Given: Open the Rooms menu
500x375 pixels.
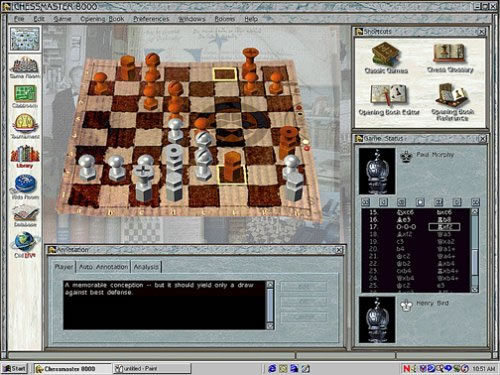Looking at the screenshot, I should (x=224, y=19).
